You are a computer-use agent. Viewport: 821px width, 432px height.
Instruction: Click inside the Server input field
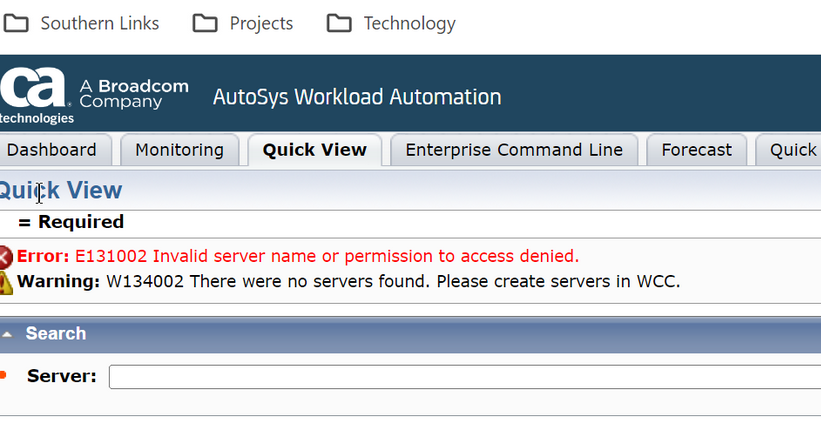click(460, 377)
